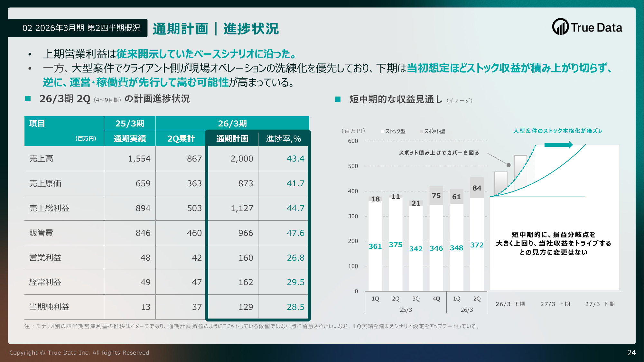
Task: Click the 売上高 row label
Action: 41,159
